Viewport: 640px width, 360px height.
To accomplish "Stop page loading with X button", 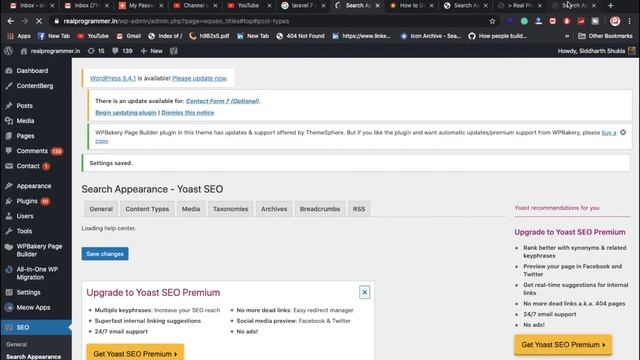I will 39,21.
